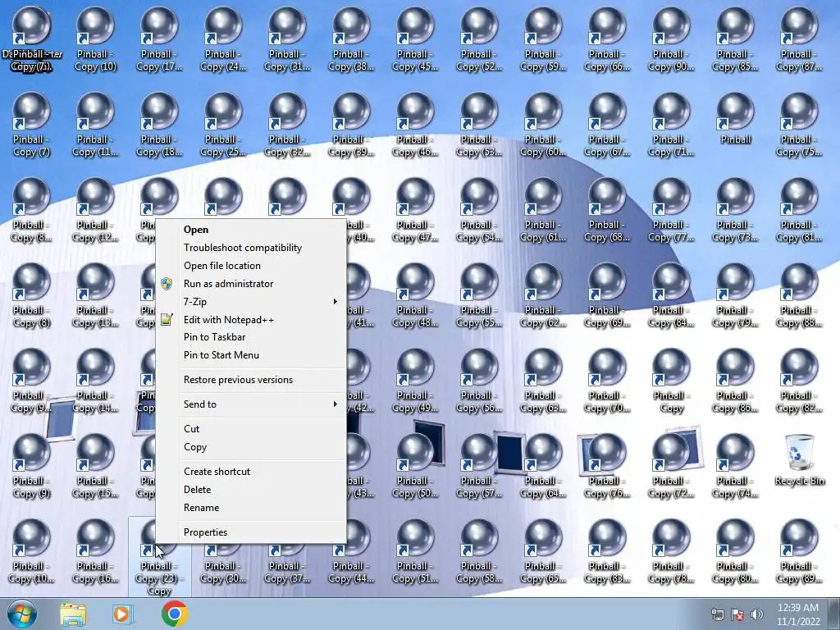Click the Pinball - Copy (47... icon

coord(415,211)
